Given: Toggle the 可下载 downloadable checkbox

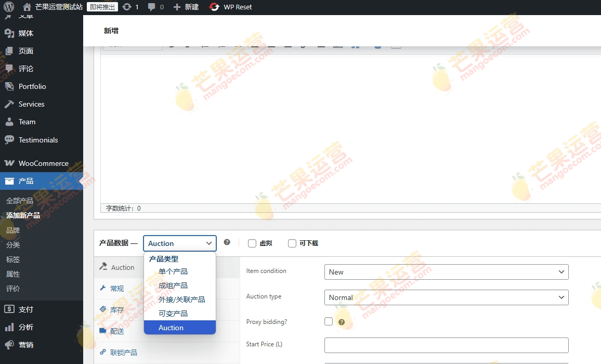Looking at the screenshot, I should 292,243.
